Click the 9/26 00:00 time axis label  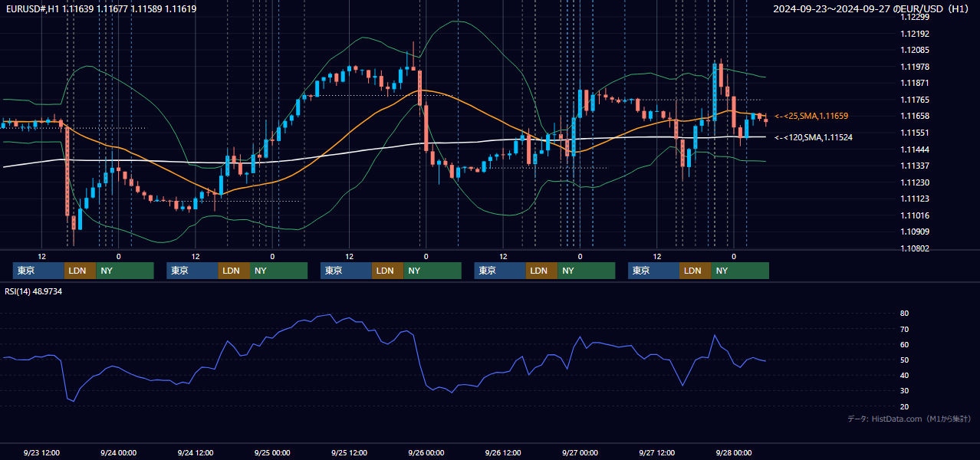[426, 452]
